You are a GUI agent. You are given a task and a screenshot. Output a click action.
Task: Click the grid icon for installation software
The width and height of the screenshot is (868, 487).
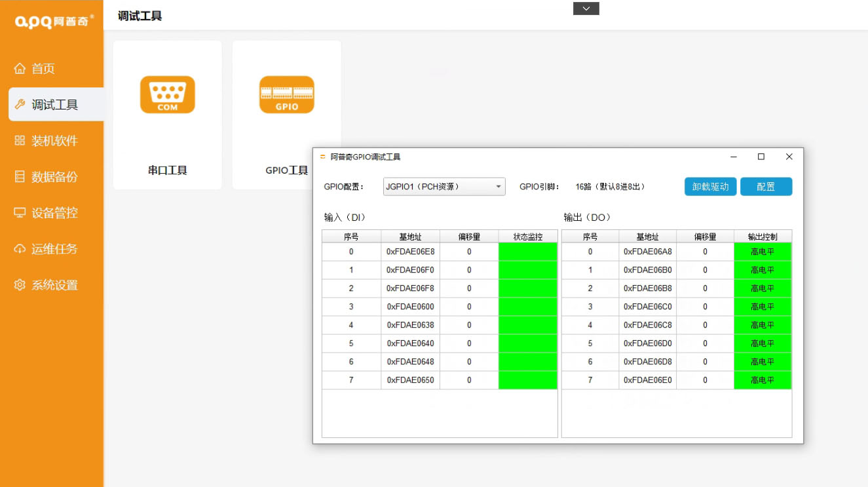[x=20, y=141]
